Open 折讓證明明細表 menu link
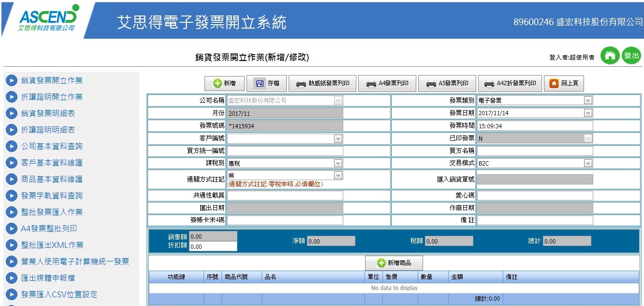The width and height of the screenshot is (644, 306). (x=48, y=130)
